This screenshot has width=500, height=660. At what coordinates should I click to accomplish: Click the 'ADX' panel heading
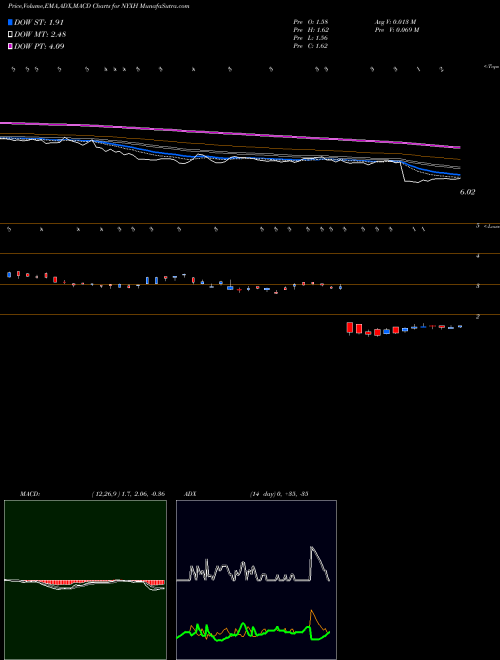[x=190, y=494]
